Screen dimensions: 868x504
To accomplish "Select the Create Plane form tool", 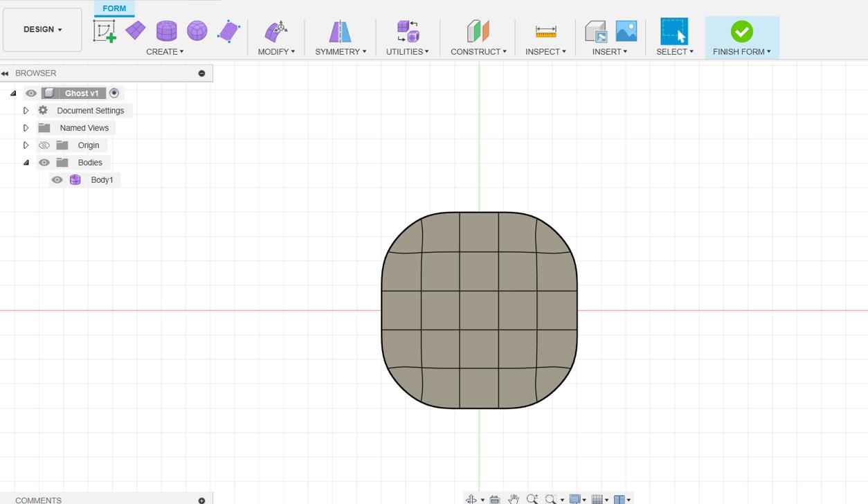I will tap(136, 30).
